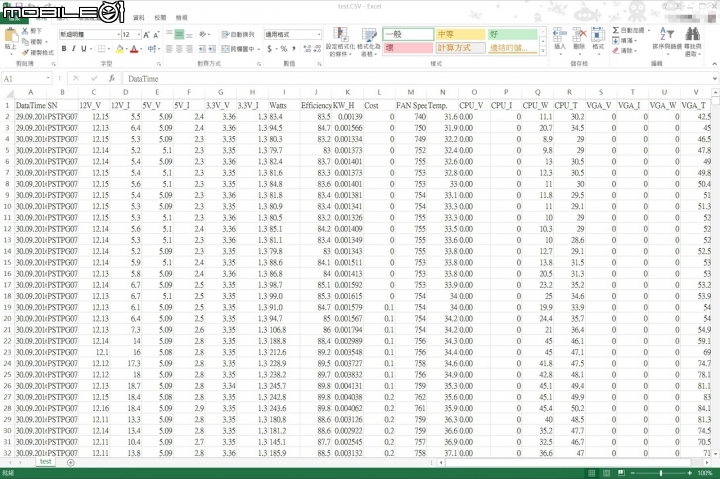Select the test sheet tab
Screen dimensions: 720x479
click(45, 462)
